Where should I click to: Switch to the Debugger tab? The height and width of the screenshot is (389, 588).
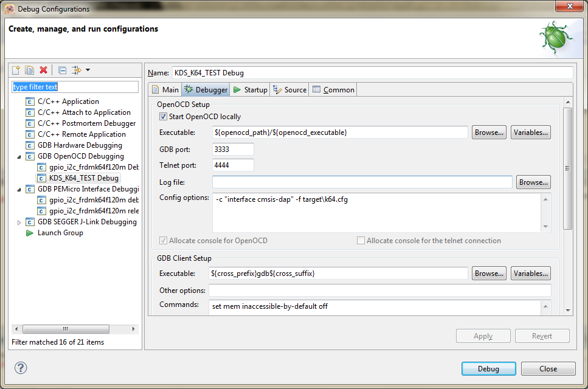coord(206,89)
